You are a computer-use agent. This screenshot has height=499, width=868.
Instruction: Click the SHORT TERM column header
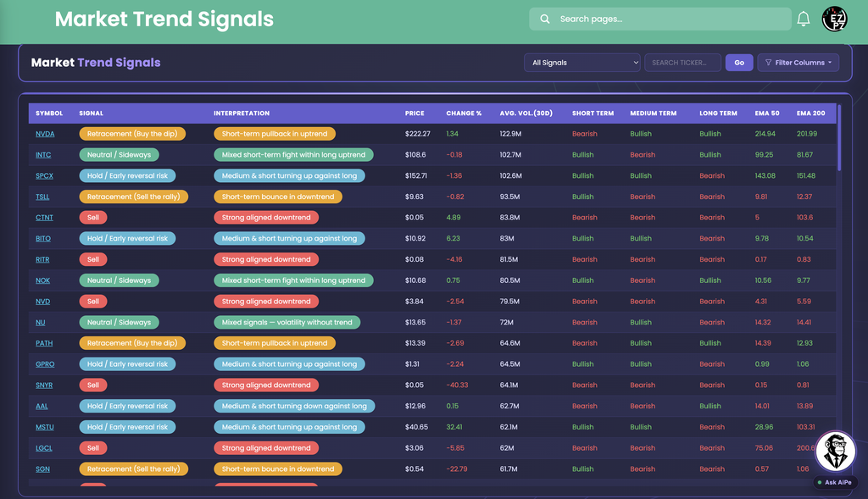coord(593,114)
